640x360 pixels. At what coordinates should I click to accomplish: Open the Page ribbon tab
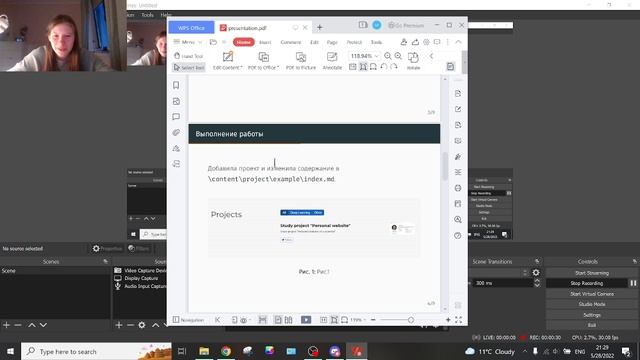(x=332, y=42)
